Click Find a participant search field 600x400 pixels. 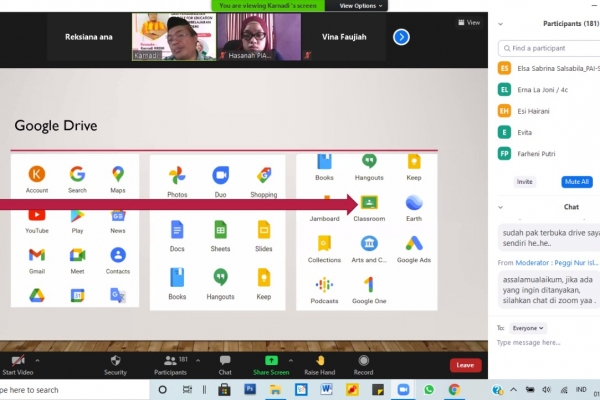coord(549,48)
